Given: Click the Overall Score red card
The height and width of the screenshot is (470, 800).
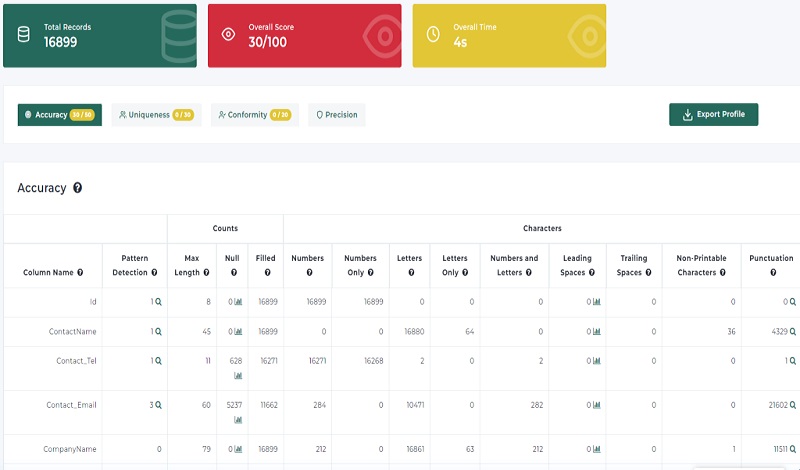Looking at the screenshot, I should pyautogui.click(x=305, y=36).
